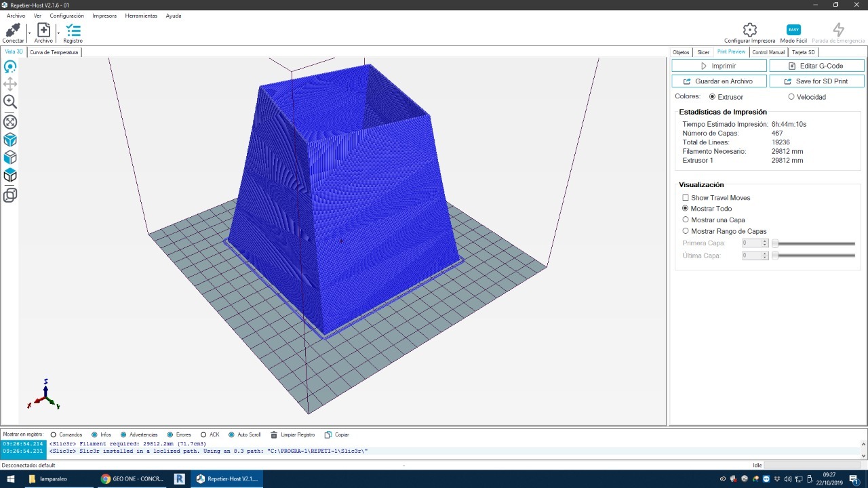The width and height of the screenshot is (868, 488).
Task: Choose the isometric blue cube view
Action: 10,140
